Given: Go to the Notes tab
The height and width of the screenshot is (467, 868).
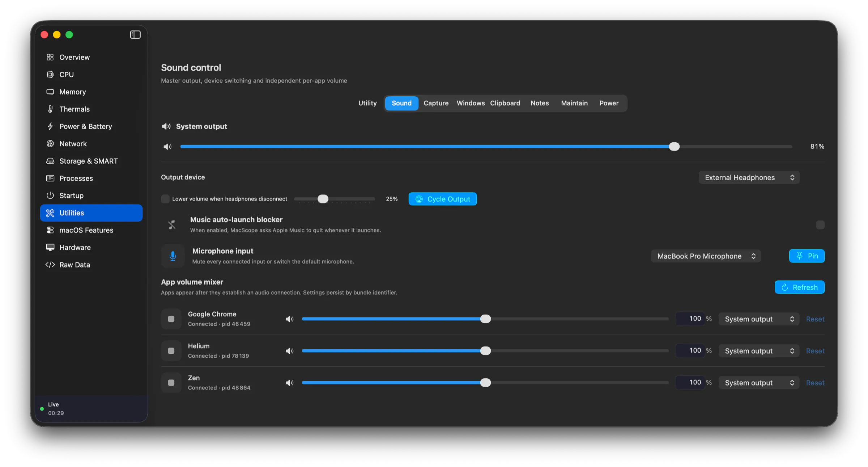Looking at the screenshot, I should pos(540,103).
